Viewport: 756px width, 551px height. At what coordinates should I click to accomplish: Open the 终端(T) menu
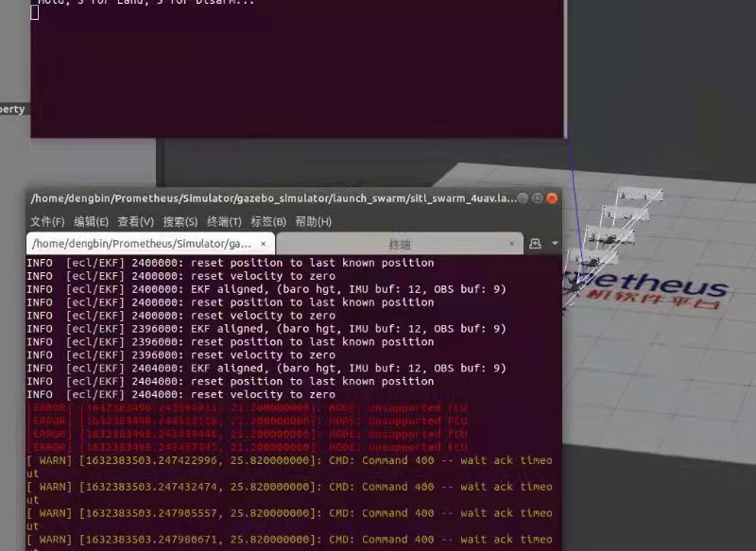[x=224, y=222]
